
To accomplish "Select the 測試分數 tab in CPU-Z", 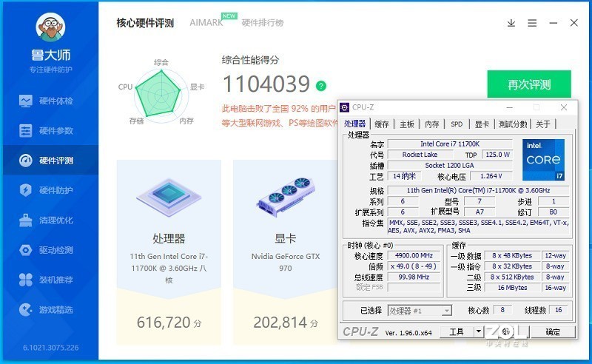I will [x=512, y=124].
